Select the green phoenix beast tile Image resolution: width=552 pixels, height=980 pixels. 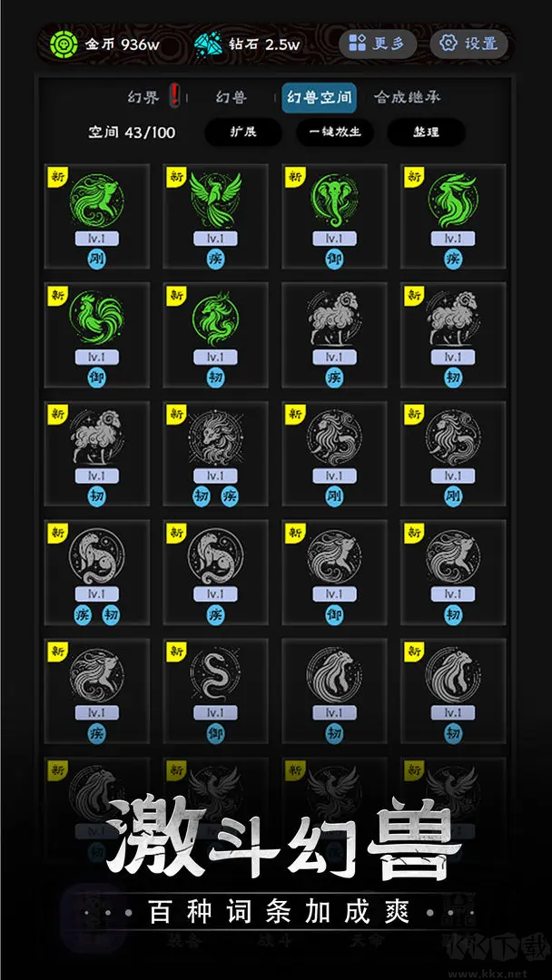click(216, 216)
